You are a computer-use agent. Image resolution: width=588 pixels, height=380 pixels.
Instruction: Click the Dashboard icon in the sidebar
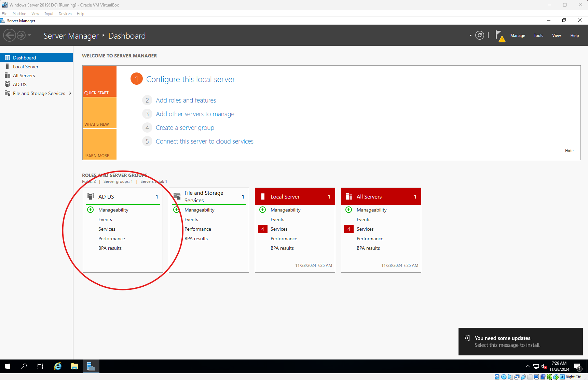(8, 58)
